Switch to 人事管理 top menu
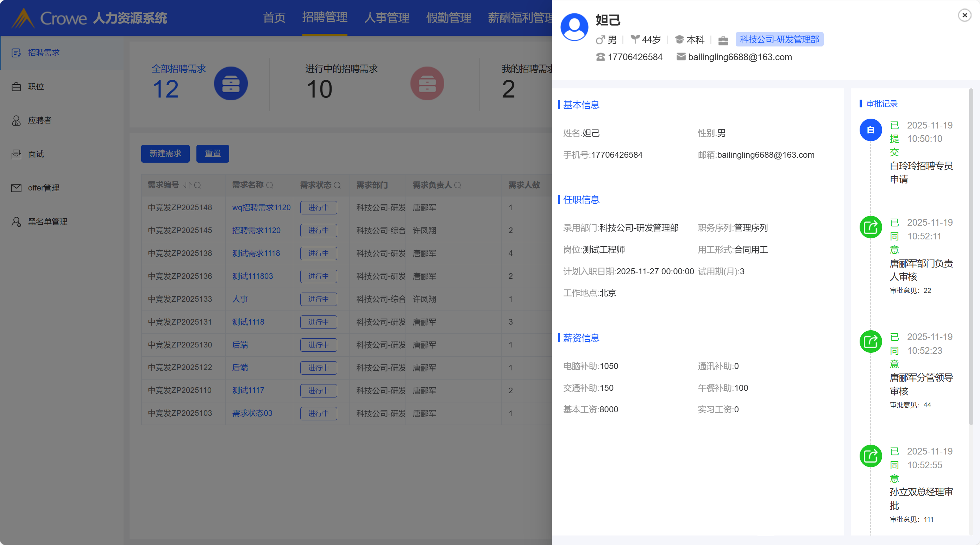This screenshot has height=545, width=980. (387, 18)
